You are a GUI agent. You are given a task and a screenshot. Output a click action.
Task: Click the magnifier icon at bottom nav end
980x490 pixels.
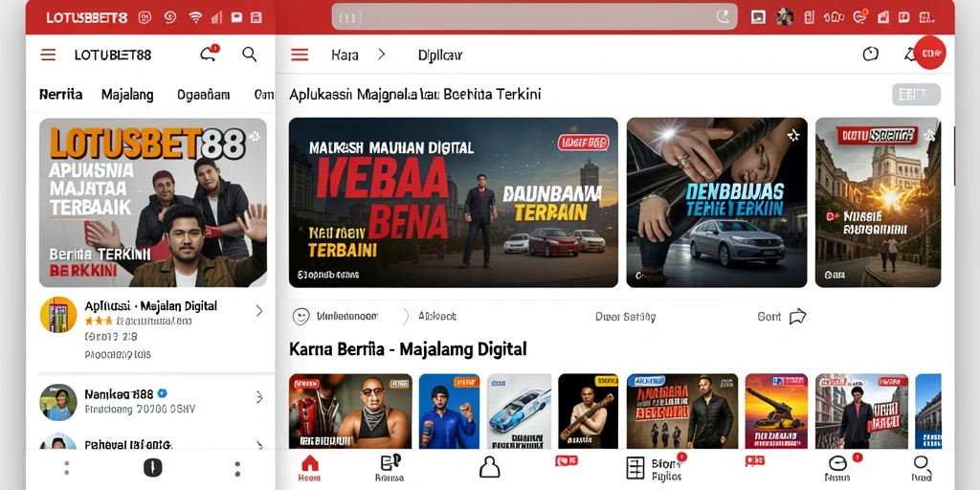click(x=921, y=463)
